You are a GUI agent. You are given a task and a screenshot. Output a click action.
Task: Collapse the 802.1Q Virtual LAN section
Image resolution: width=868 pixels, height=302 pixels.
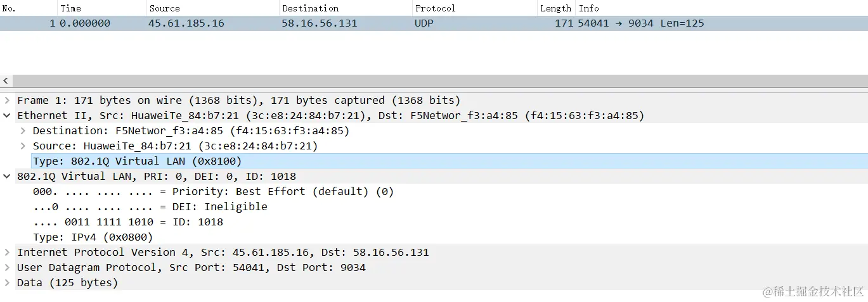pyautogui.click(x=7, y=177)
